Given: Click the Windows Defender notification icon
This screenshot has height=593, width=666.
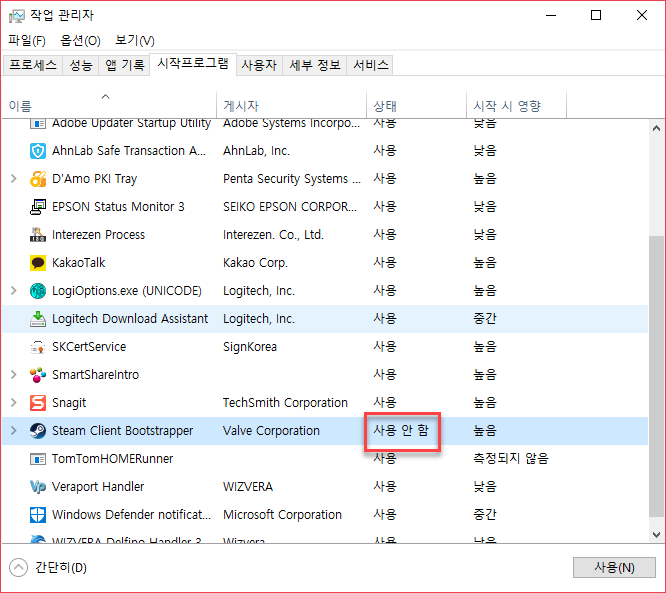Looking at the screenshot, I should coord(38,515).
